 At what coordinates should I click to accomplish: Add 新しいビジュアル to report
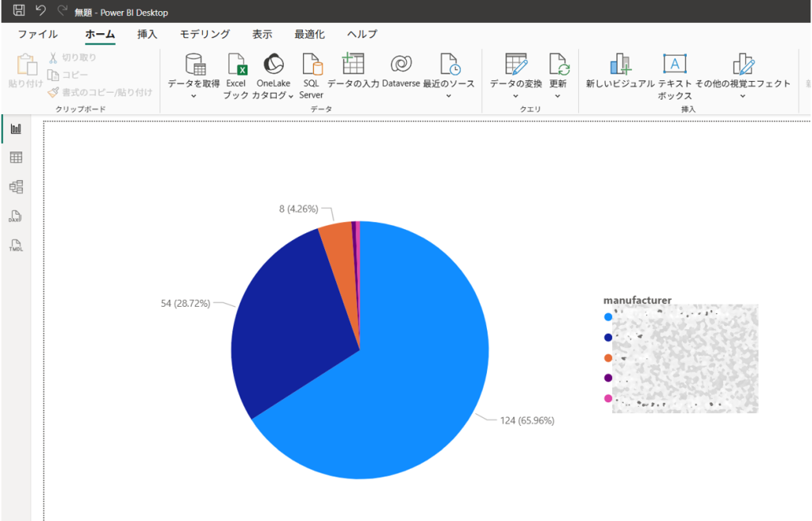pyautogui.click(x=619, y=65)
